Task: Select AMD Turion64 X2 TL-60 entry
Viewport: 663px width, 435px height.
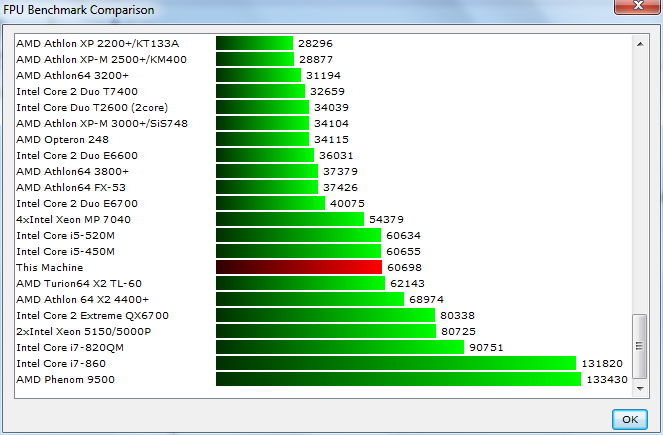Action: (x=79, y=283)
